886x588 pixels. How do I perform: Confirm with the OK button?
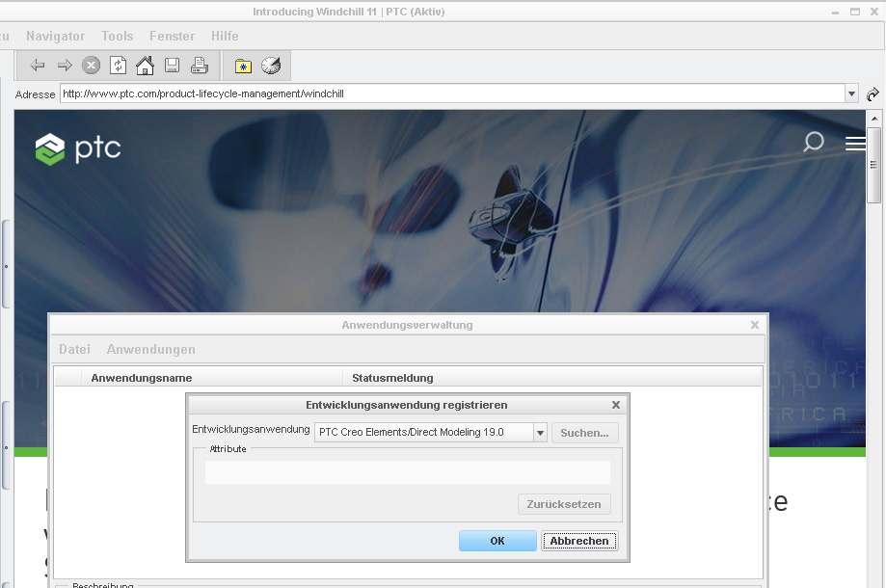coord(497,541)
